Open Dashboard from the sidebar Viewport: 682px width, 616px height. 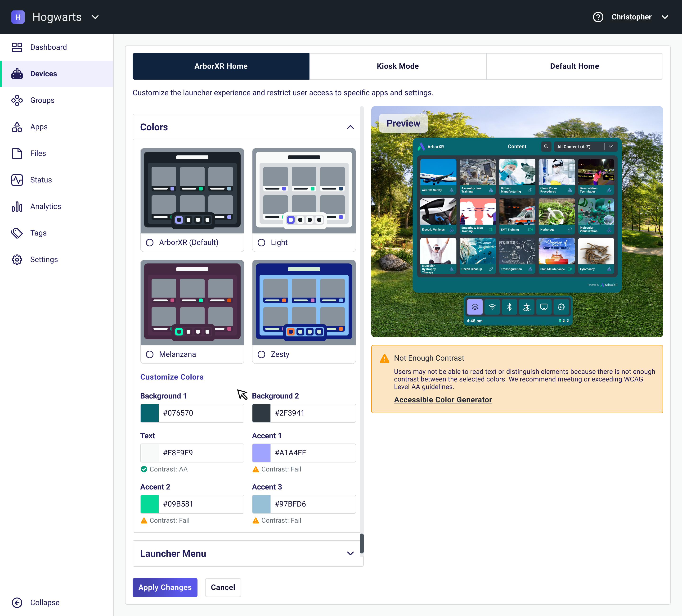tap(57, 47)
